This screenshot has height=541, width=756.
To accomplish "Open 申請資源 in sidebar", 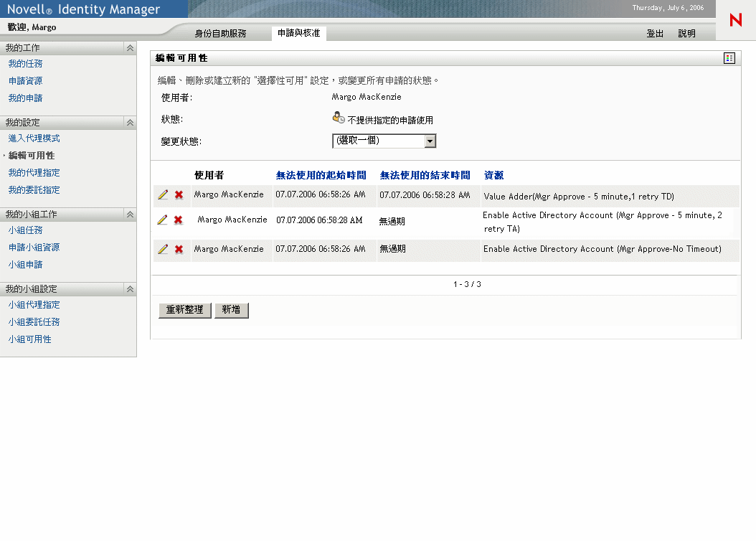I will [26, 80].
